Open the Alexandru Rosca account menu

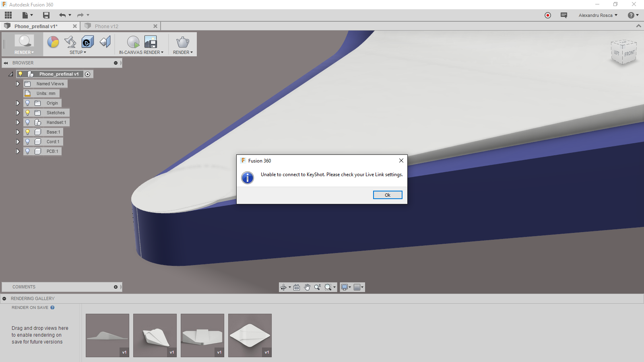(598, 15)
